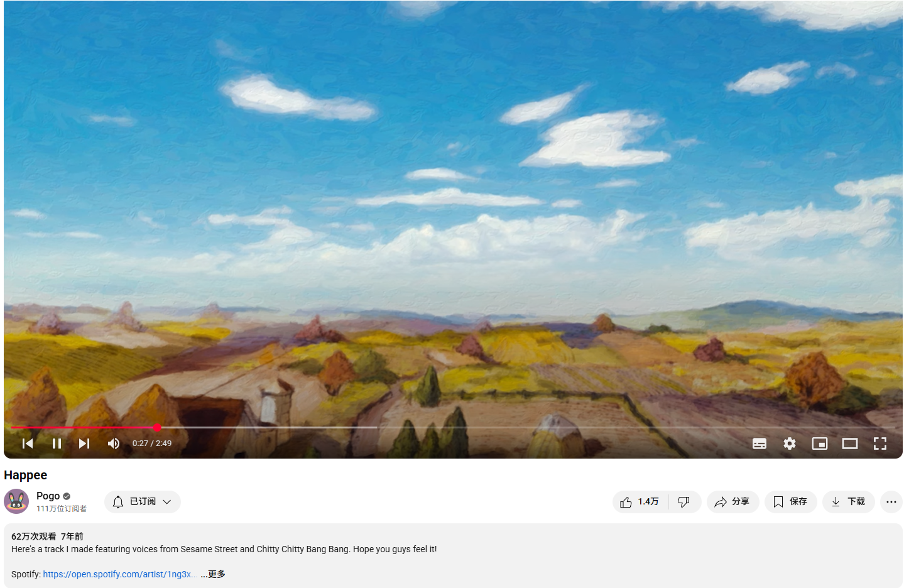904x588 pixels.
Task: Switch to miniplayer mode
Action: [820, 444]
